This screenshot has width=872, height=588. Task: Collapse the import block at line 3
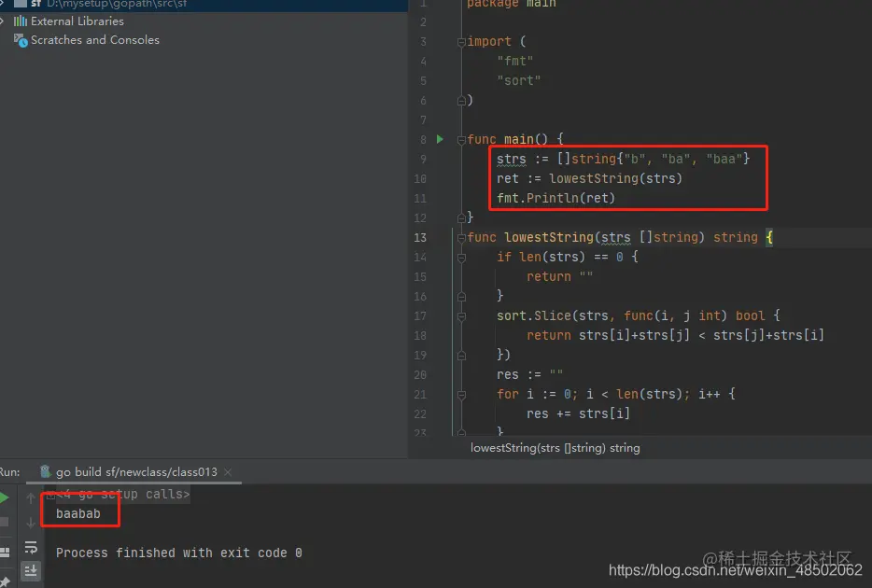click(x=461, y=42)
